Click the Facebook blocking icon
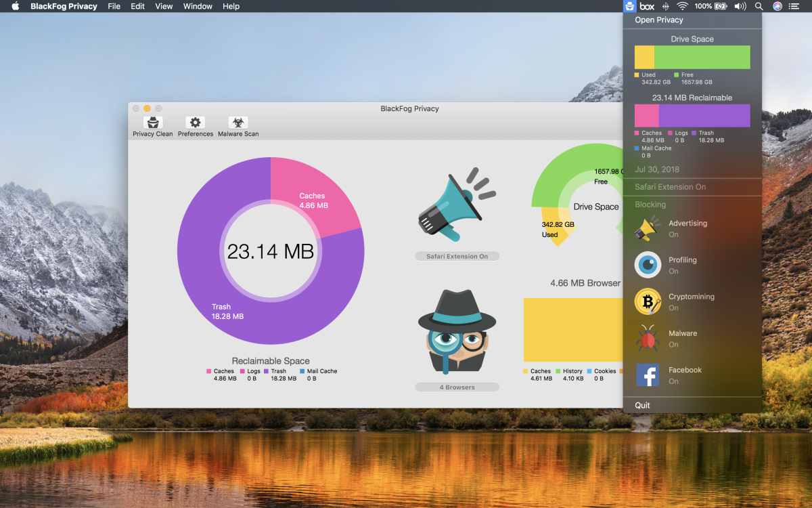 click(648, 375)
